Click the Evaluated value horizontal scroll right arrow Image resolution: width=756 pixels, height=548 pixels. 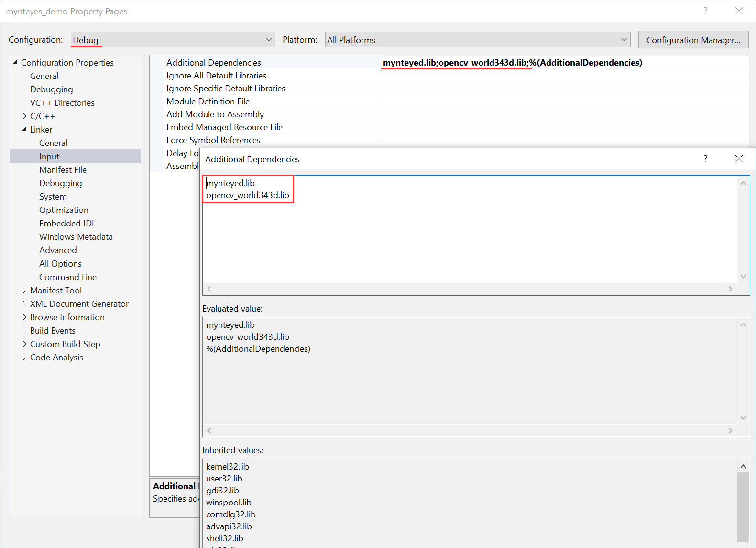(x=730, y=430)
